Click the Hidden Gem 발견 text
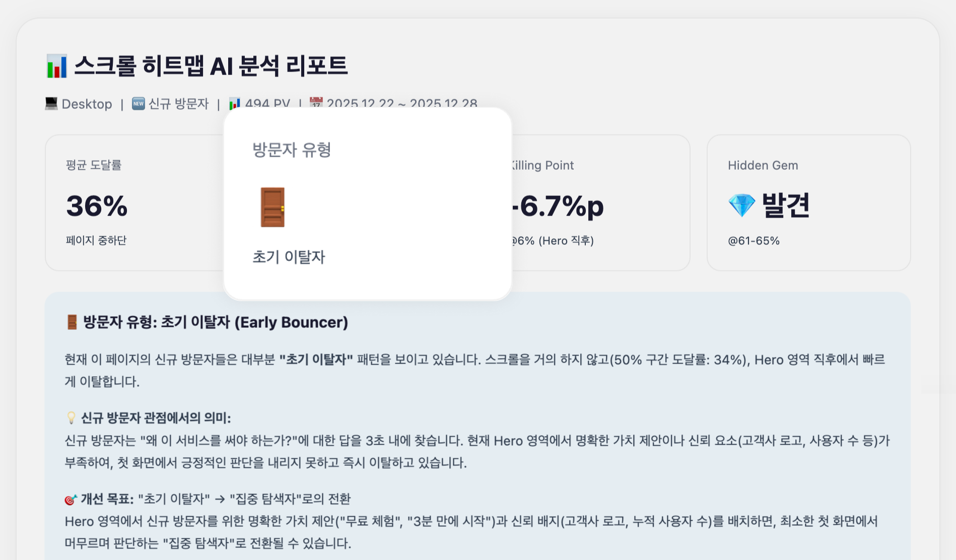Image resolution: width=956 pixels, height=560 pixels. [x=785, y=205]
